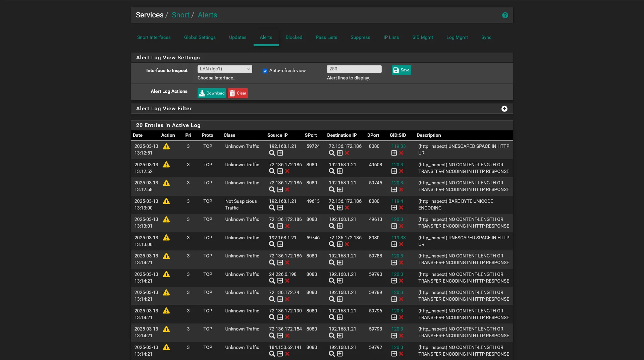
Task: Click warning icon in DPort 59790 row
Action: click(x=166, y=275)
